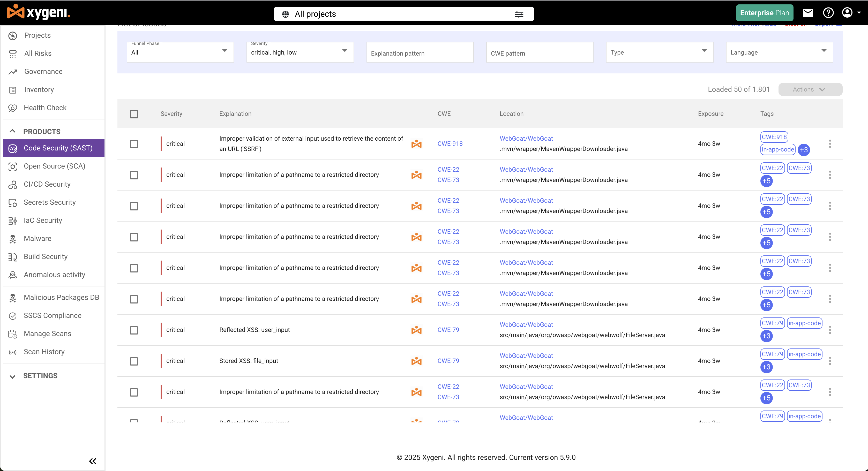Navigate to Open Source (SCA) in sidebar
Image resolution: width=868 pixels, height=471 pixels.
pos(54,166)
